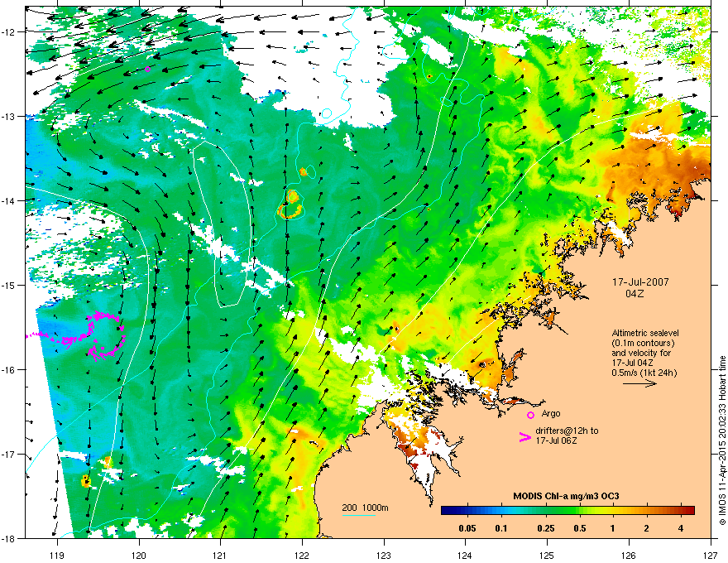This screenshot has height=563, width=728.
Task: Click the magenta Argo circle legend symbol
Action: (x=530, y=415)
